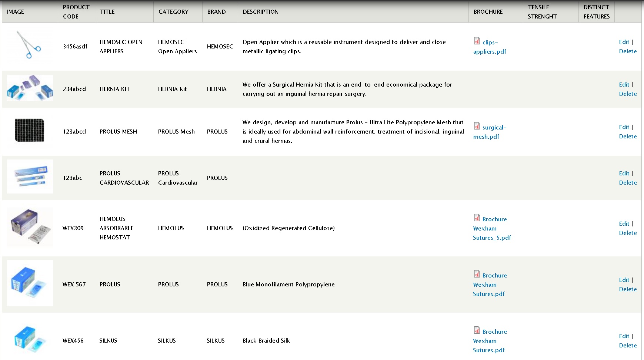
Task: Delete the Prolus Cardiovascular entry
Action: 628,183
